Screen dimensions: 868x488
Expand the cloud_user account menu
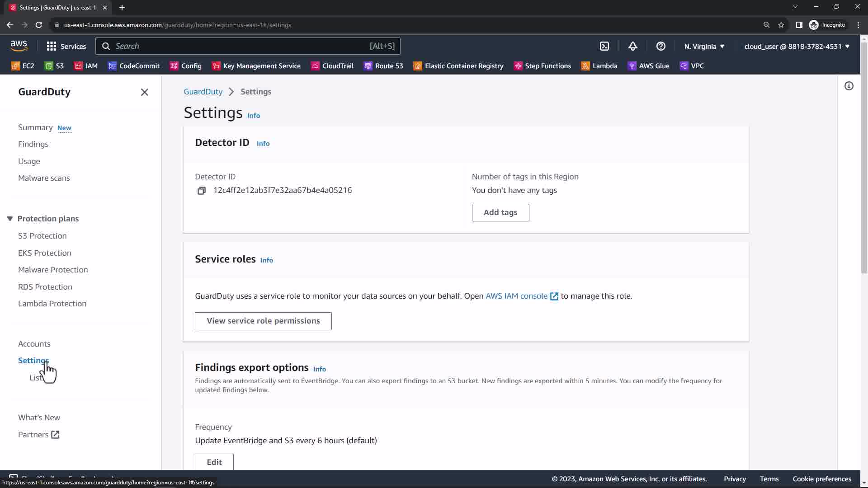pyautogui.click(x=797, y=46)
